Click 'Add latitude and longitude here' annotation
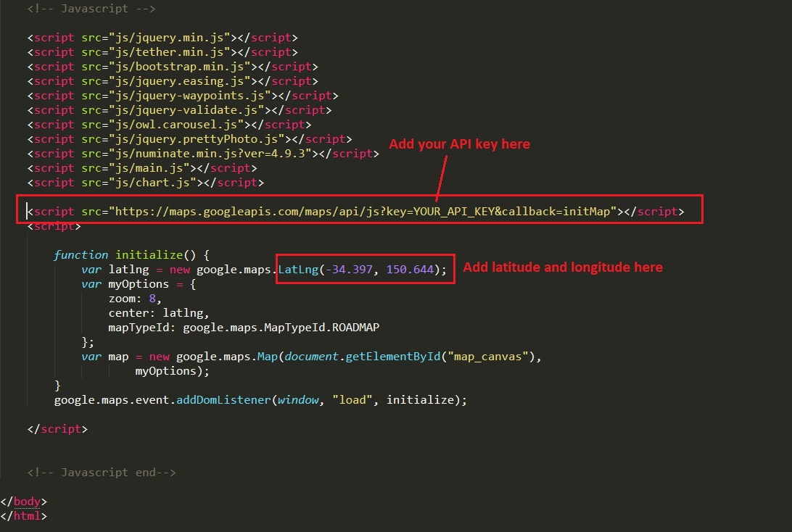 (563, 267)
